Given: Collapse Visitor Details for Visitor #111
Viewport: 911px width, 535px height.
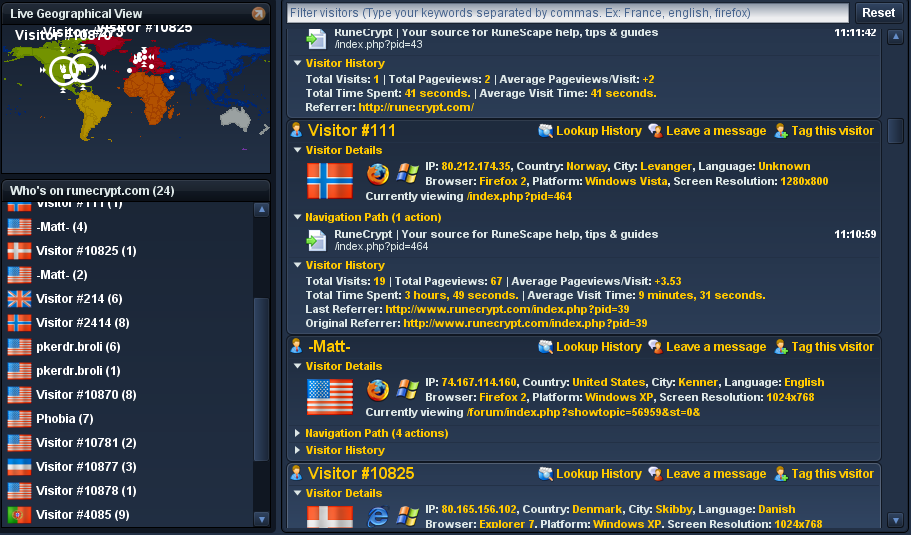Looking at the screenshot, I should [x=297, y=150].
